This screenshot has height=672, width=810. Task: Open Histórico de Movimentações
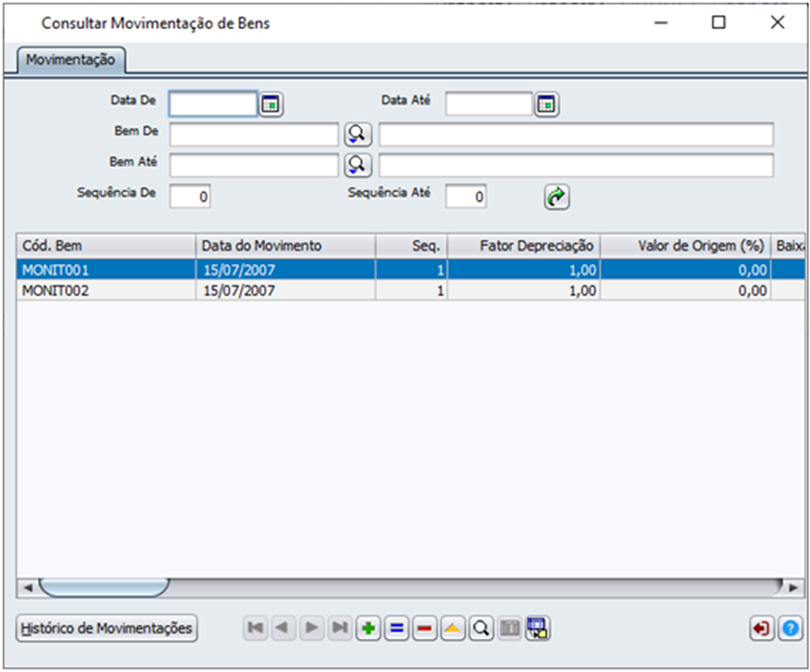pyautogui.click(x=106, y=628)
